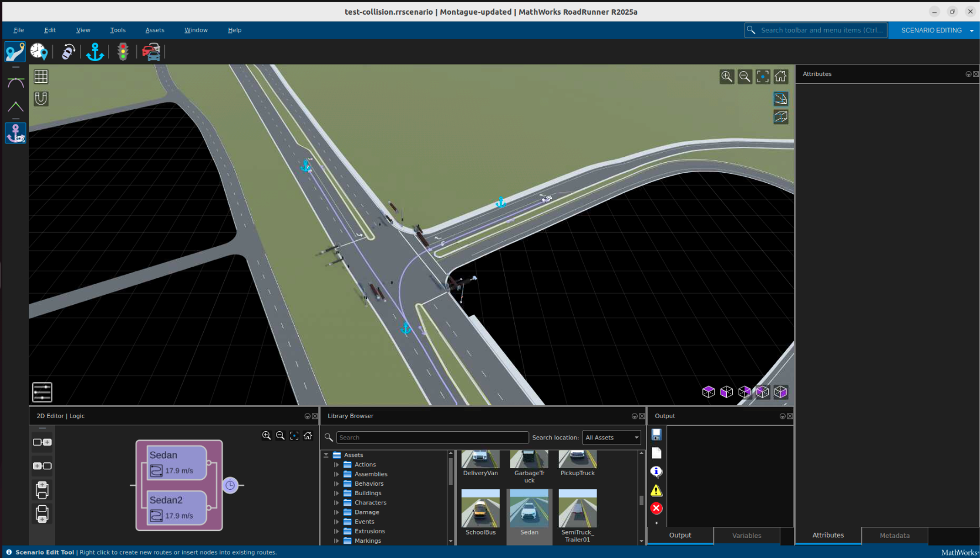This screenshot has height=558, width=980.
Task: Toggle the snapping magnet in the viewport
Action: click(40, 99)
